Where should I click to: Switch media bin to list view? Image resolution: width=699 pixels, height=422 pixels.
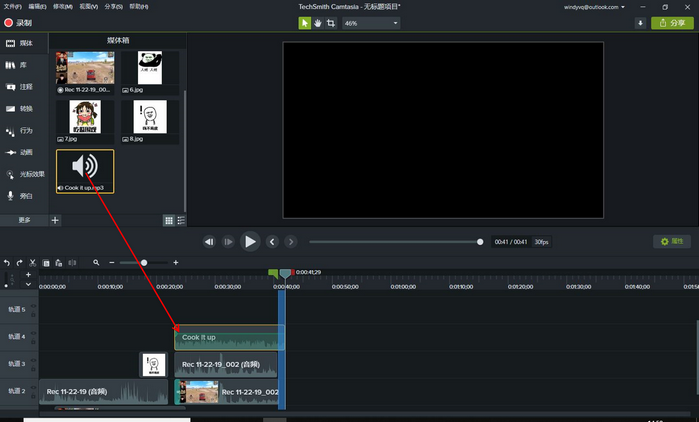click(180, 220)
